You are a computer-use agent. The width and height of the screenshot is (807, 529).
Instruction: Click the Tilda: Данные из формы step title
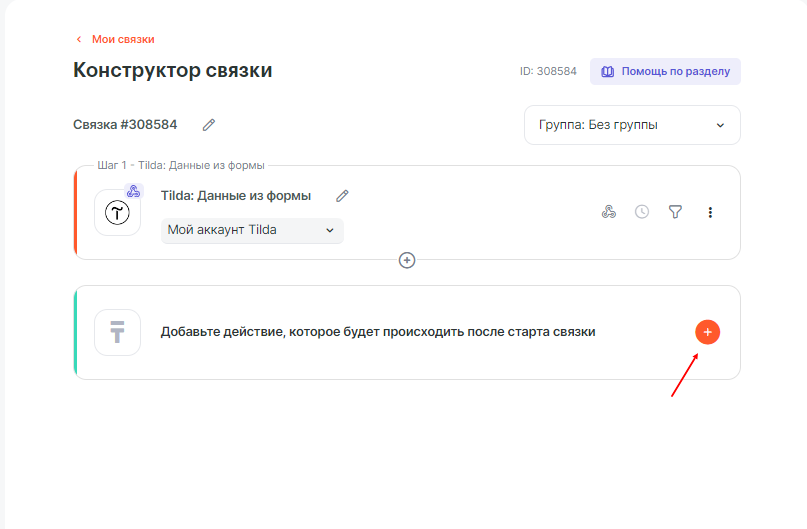tap(236, 196)
